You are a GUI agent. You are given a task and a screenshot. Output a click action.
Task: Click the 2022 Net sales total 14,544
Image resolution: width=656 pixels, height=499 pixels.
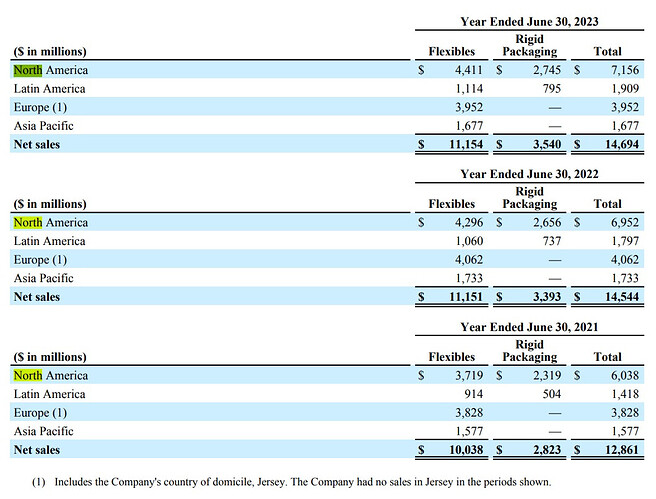coord(622,297)
